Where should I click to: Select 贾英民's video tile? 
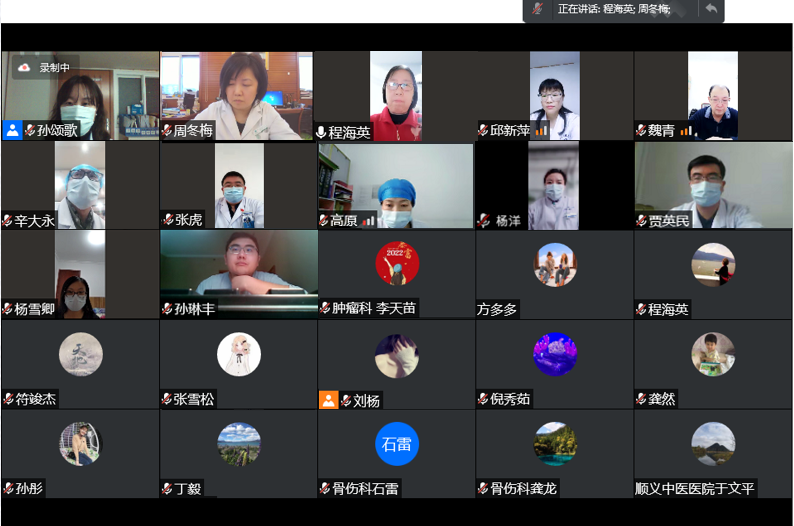pyautogui.click(x=713, y=185)
